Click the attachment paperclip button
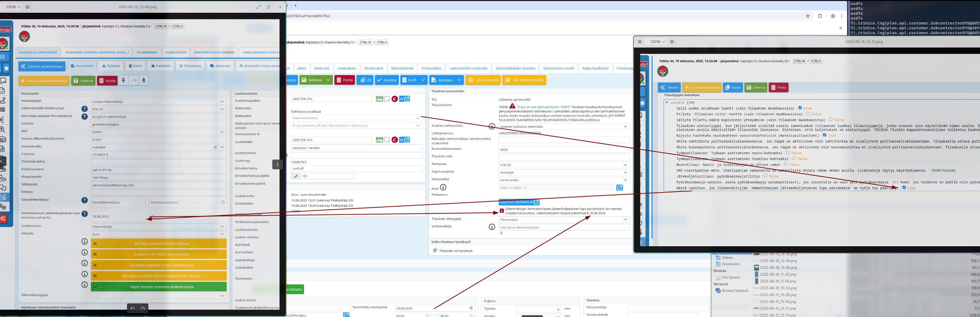 pyautogui.click(x=364, y=80)
